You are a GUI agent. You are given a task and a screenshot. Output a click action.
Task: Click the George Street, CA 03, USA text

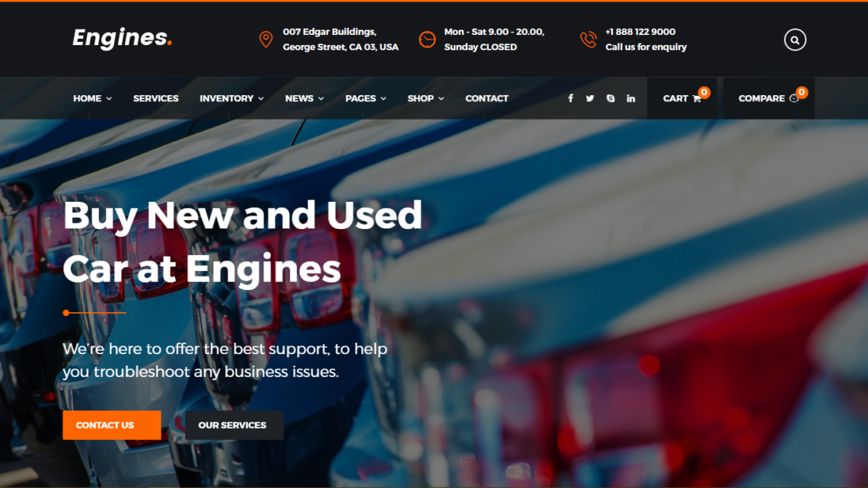(340, 47)
